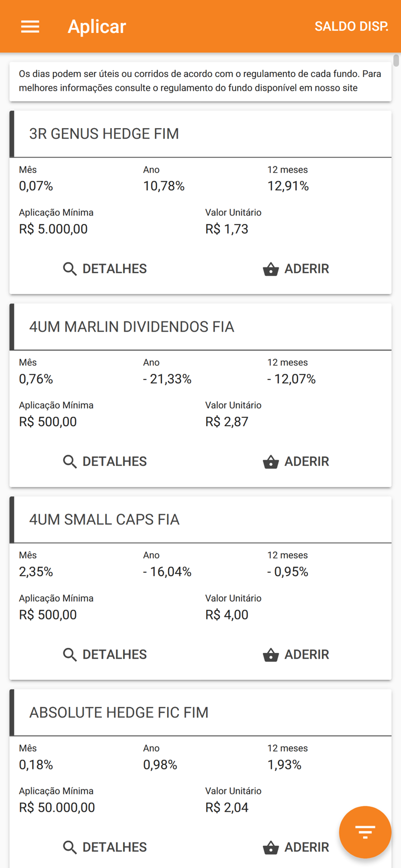Click magnifier icon for 3R GENUS HEDGE FIM
This screenshot has height=868, width=401.
click(70, 269)
